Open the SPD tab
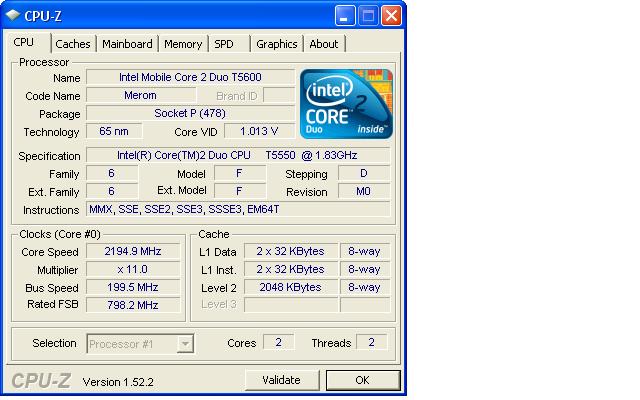The image size is (640, 400). pos(229,44)
